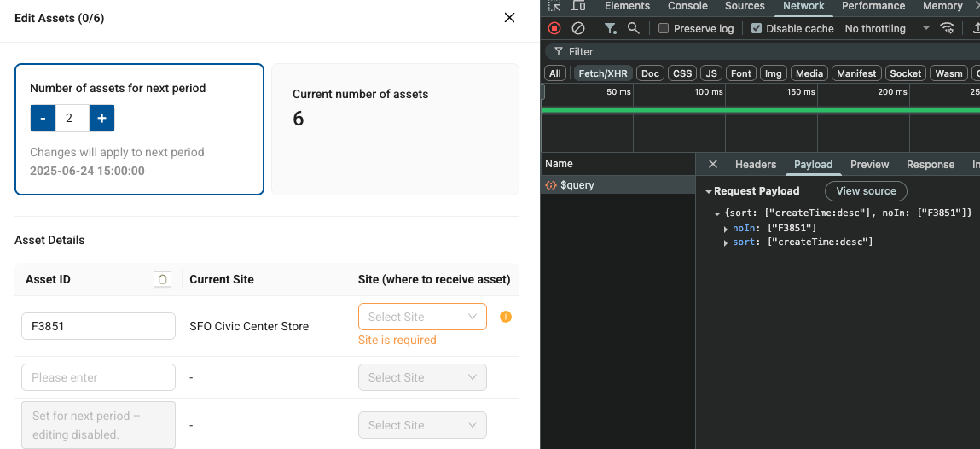980x449 pixels.
Task: Select the JS request type filter
Action: click(x=711, y=73)
